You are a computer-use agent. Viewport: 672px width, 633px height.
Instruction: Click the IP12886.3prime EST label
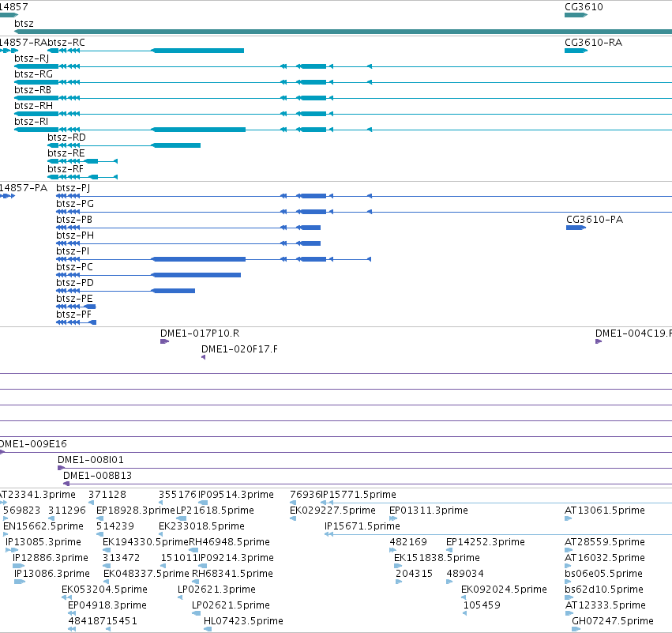(50, 559)
